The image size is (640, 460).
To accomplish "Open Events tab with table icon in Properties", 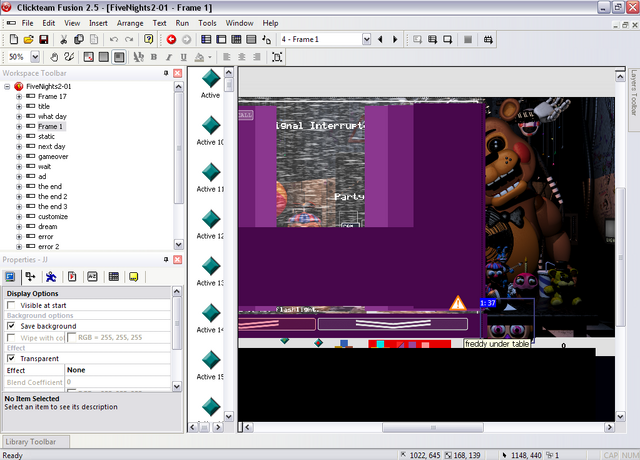I will tap(113, 277).
